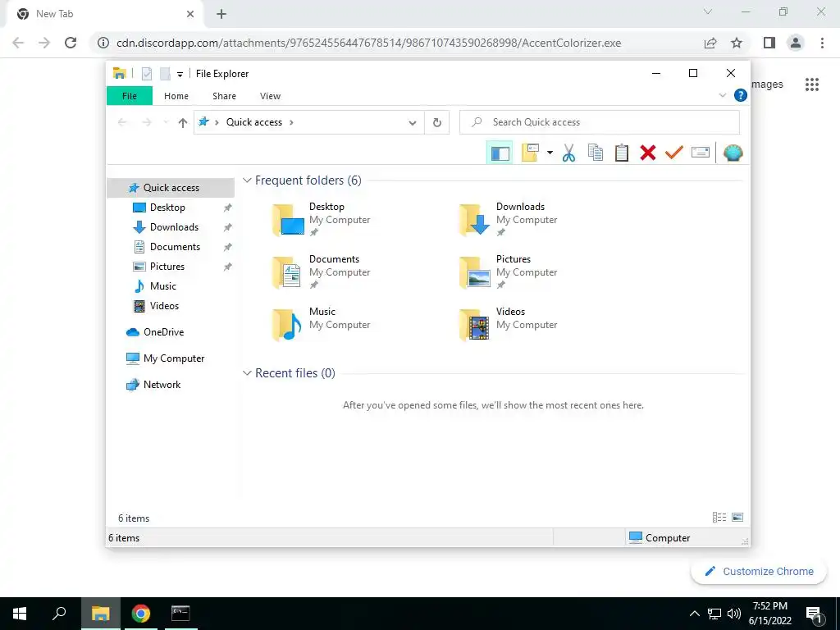Screen dimensions: 840x630
Task: Toggle the navigation pane button in Explorer toolbar
Action: (500, 153)
